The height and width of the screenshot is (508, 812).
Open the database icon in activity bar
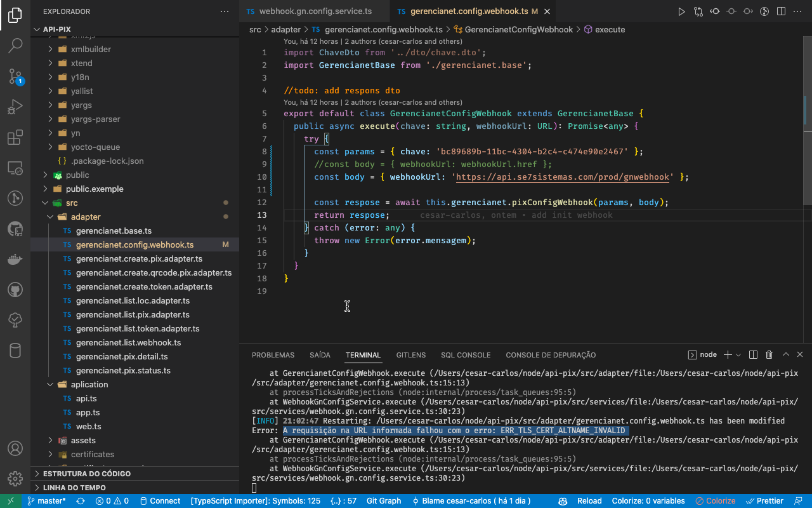(x=15, y=351)
